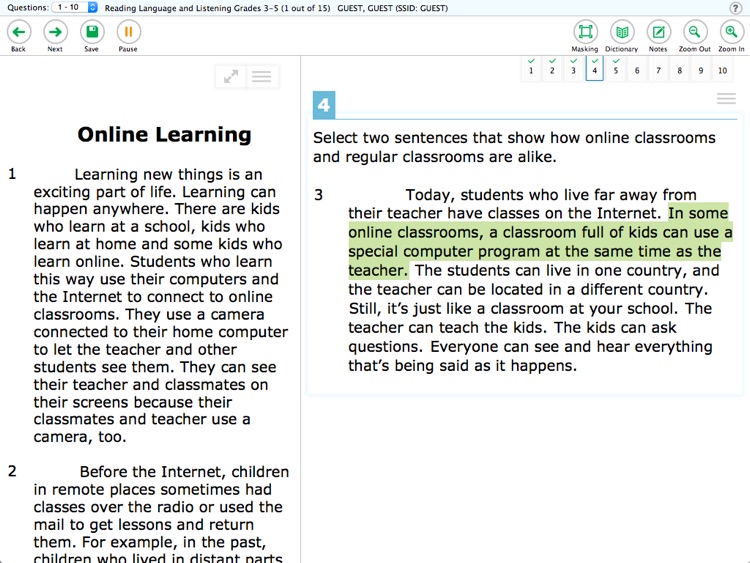Click the Zoom In magnifier
750x563 pixels.
[731, 32]
